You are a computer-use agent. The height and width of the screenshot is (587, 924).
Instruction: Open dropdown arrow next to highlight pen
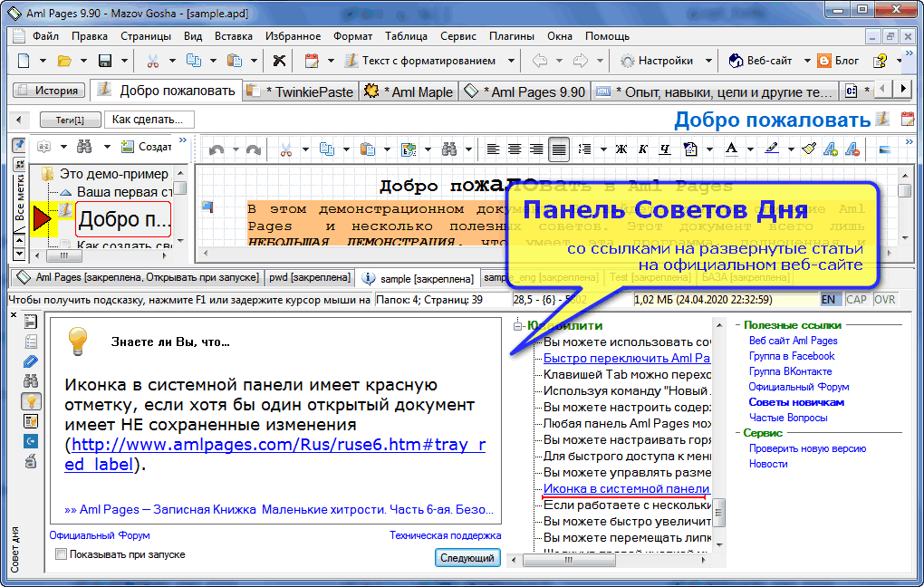pos(790,149)
